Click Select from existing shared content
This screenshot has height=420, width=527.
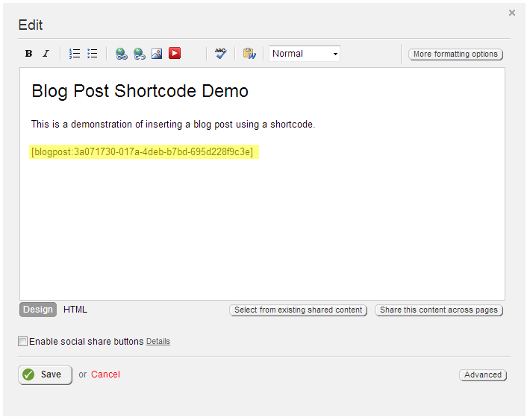coord(298,310)
